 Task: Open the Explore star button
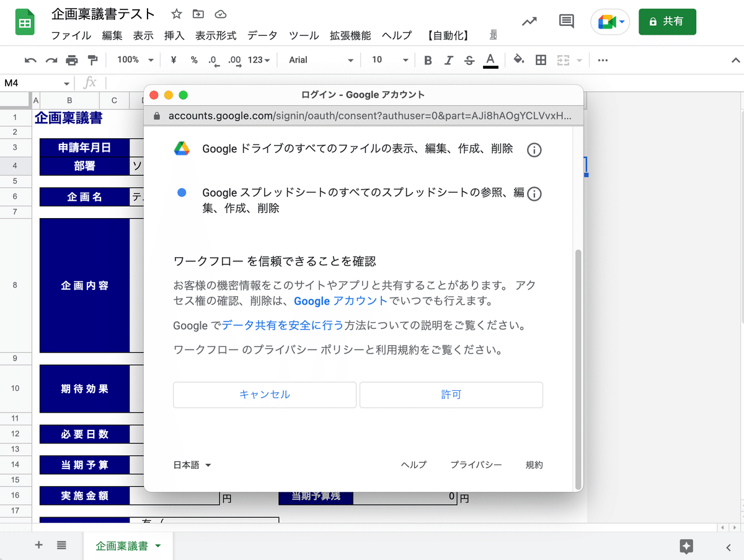686,546
